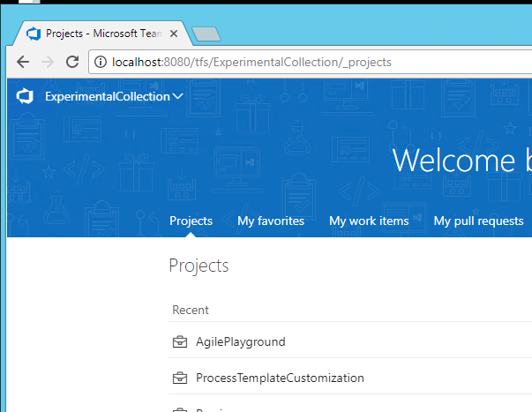The height and width of the screenshot is (412, 532).
Task: Select the Projects - Microsoft Team browser tab
Action: [103, 34]
